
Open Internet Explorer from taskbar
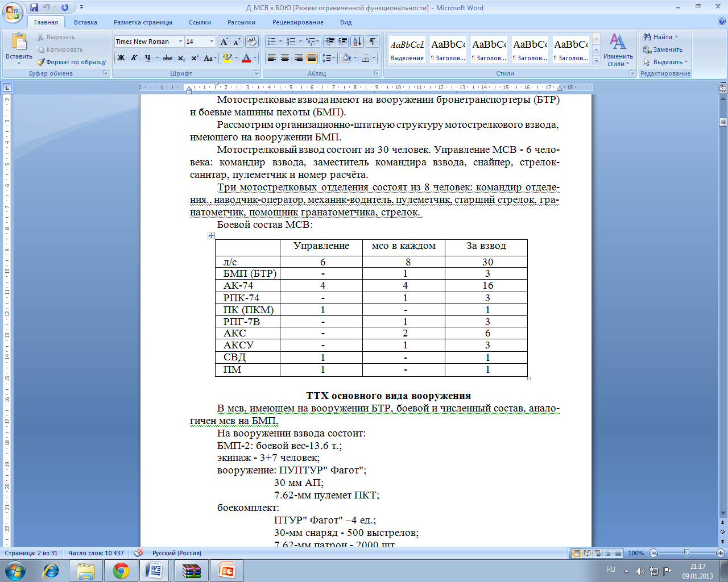tap(51, 571)
